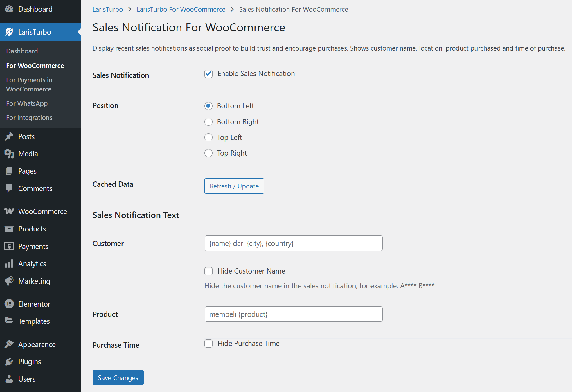Open Marketing menu label

tap(34, 281)
